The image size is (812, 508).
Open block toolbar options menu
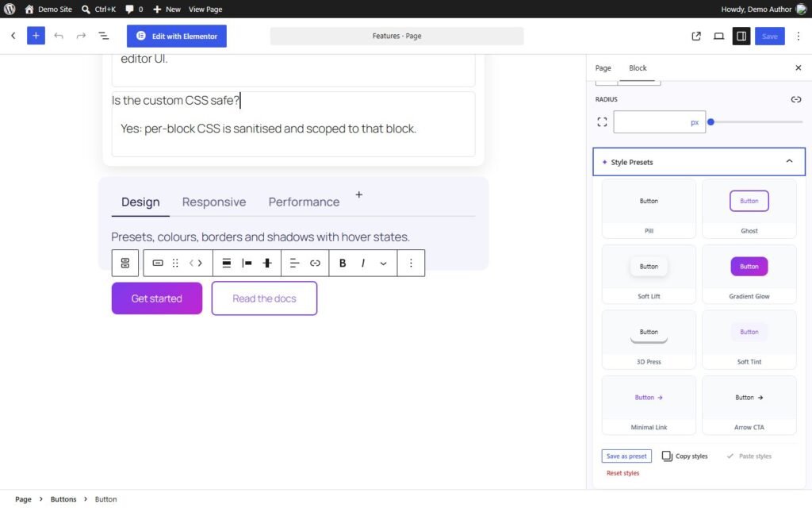[x=411, y=263]
